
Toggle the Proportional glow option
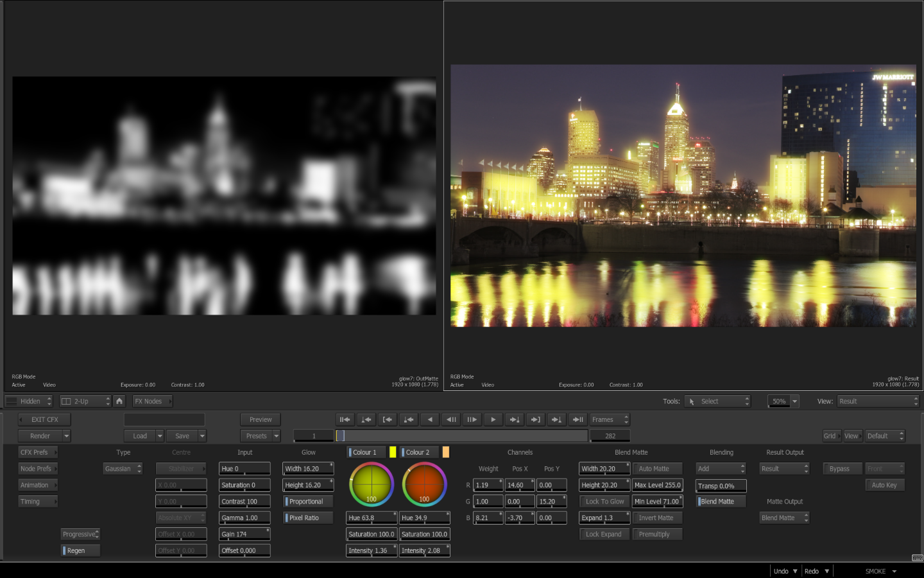(308, 502)
